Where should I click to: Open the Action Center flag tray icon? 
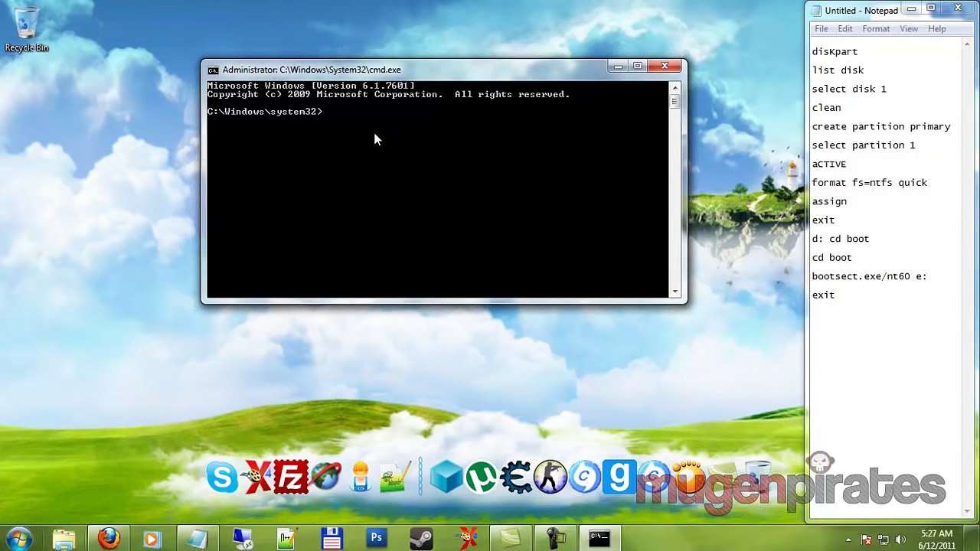867,540
